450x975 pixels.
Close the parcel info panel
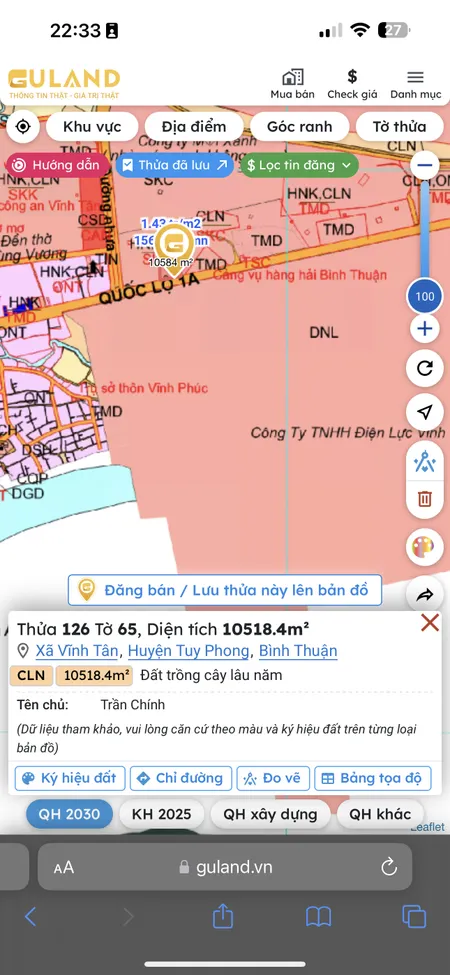coord(430,623)
